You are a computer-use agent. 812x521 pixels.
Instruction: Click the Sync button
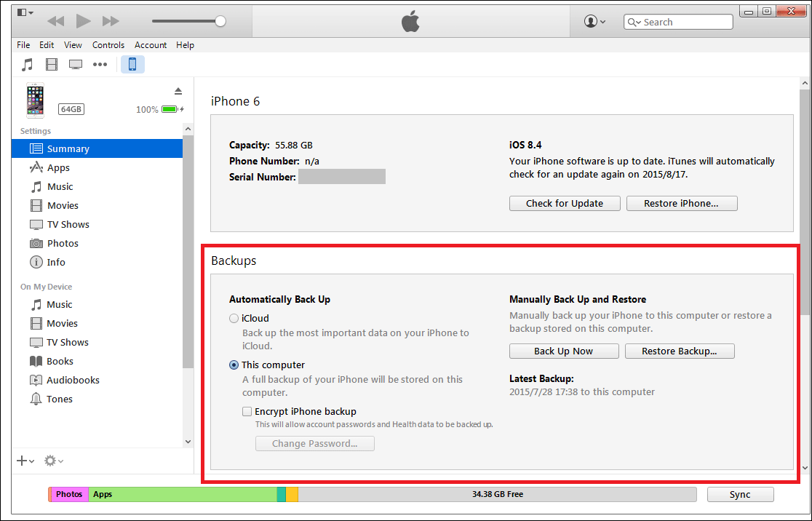click(740, 495)
